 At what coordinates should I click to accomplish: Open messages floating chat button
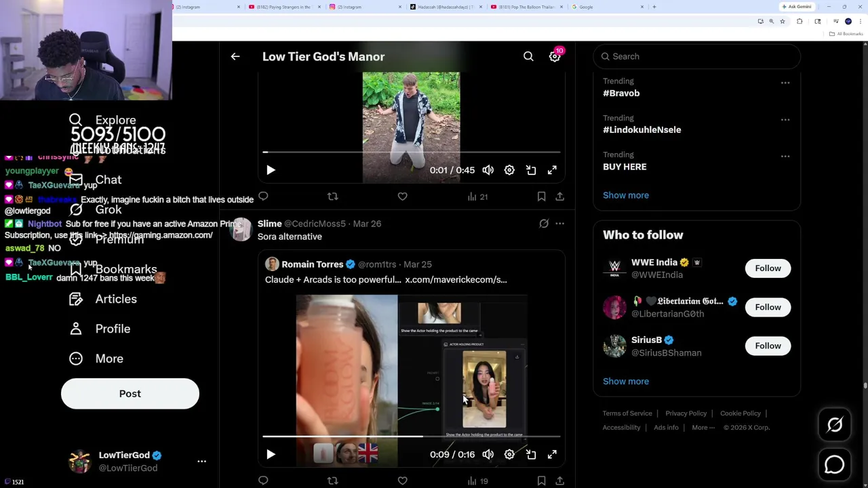tap(835, 465)
